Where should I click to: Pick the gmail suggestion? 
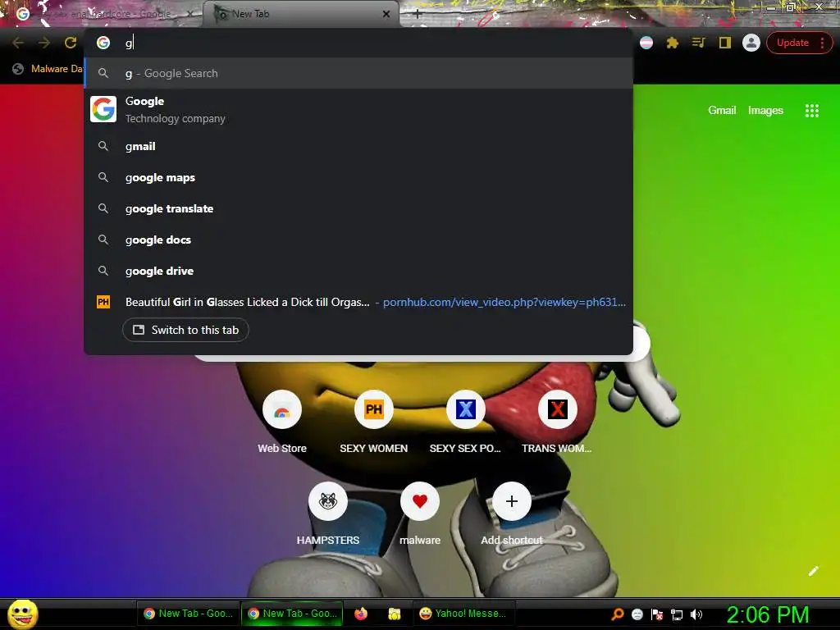point(358,146)
